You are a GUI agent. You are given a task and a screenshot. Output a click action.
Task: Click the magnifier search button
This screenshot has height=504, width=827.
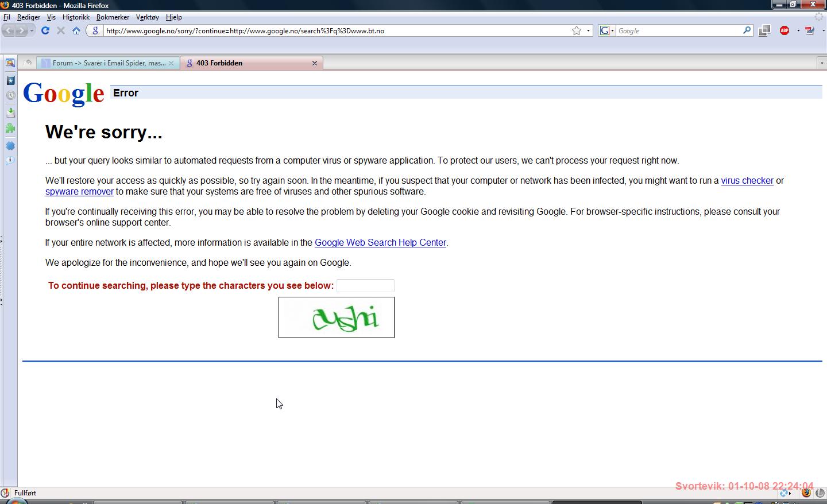(747, 30)
